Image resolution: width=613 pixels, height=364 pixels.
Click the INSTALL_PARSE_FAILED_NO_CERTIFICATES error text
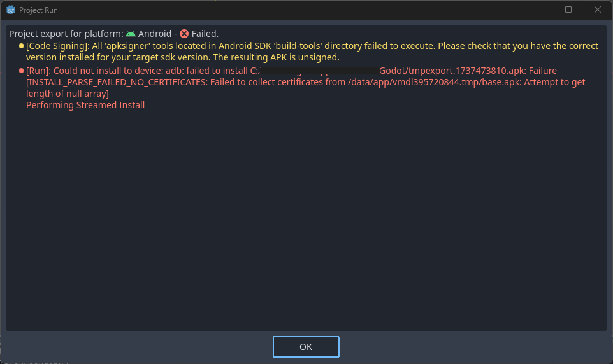pyautogui.click(x=117, y=82)
